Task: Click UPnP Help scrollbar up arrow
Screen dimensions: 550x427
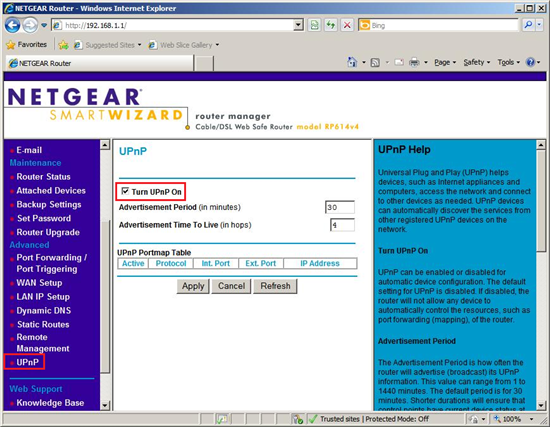Action: 541,145
